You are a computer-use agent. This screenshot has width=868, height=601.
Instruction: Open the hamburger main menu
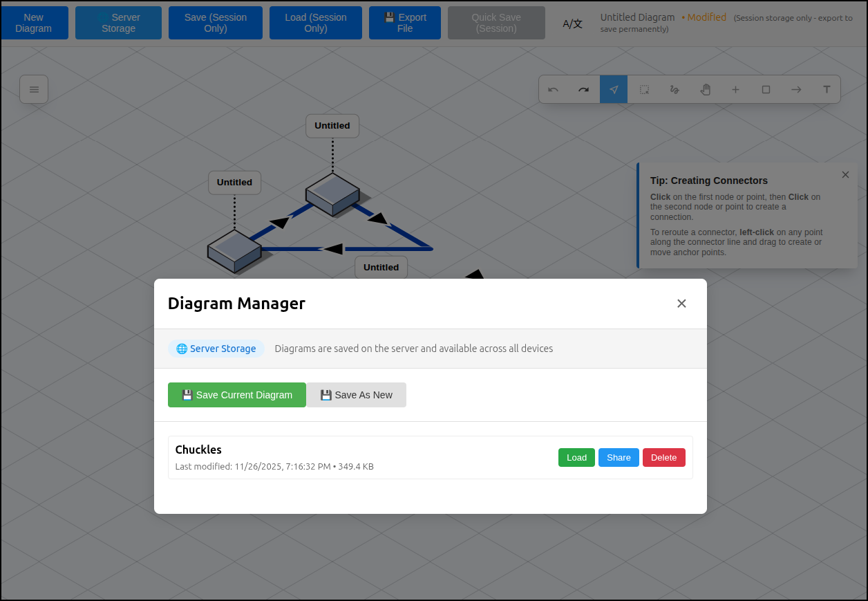pyautogui.click(x=34, y=89)
